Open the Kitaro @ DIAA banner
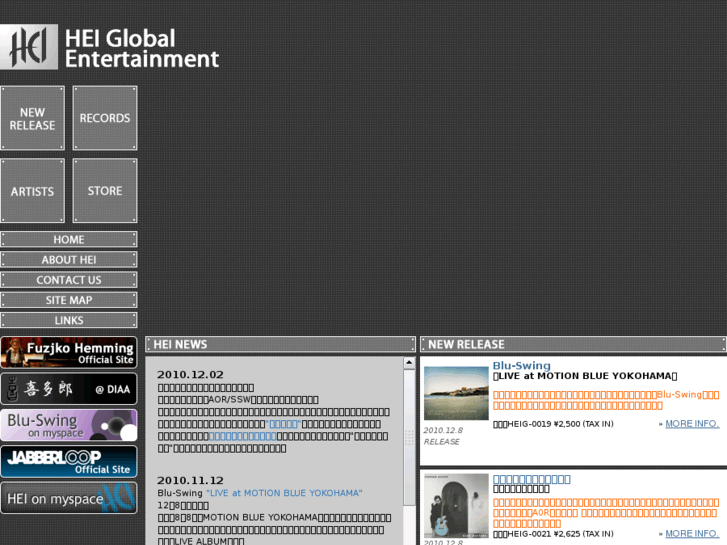 click(x=69, y=389)
